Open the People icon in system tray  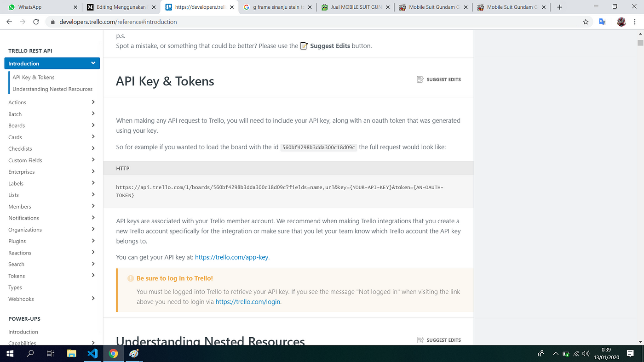(x=540, y=354)
